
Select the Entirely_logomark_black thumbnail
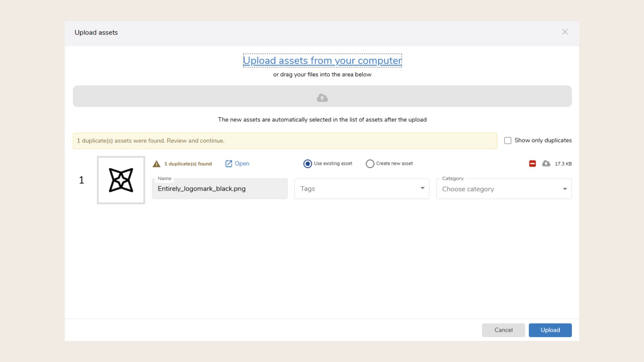tap(121, 180)
